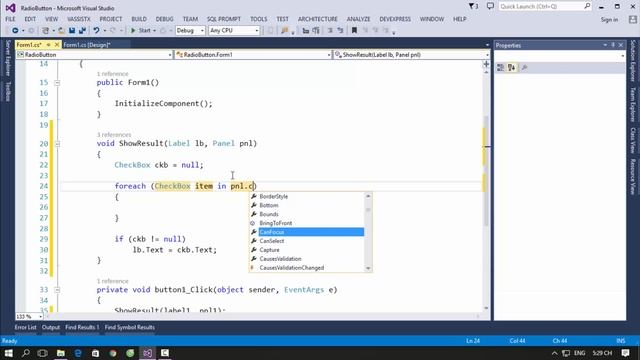Open the Find Symbol Results tab
This screenshot has width=640, height=360.
pyautogui.click(x=129, y=327)
